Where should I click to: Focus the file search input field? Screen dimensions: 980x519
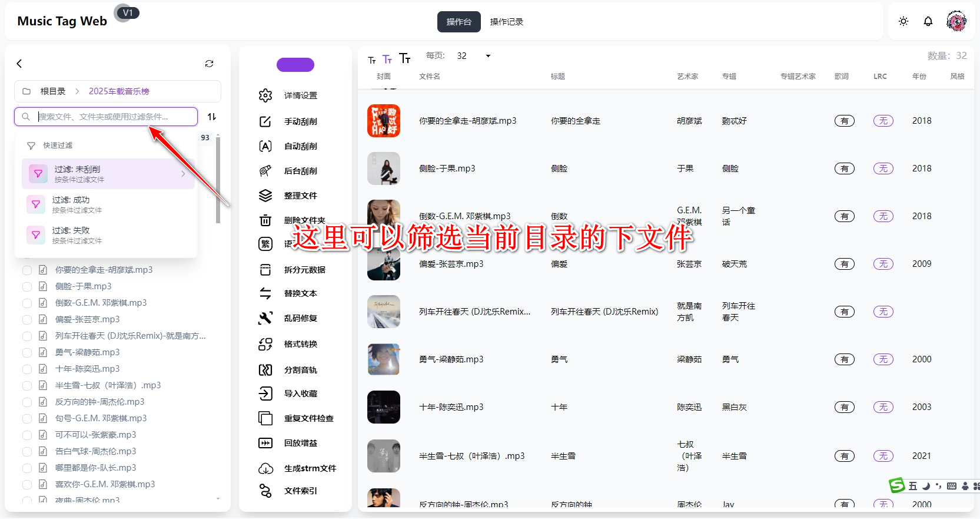[112, 117]
